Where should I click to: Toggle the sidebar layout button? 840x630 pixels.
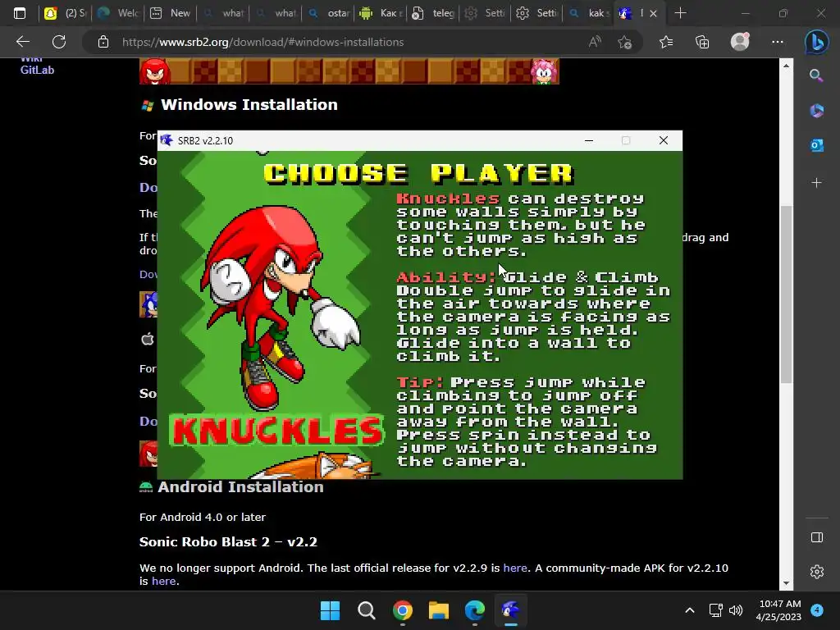coord(816,537)
